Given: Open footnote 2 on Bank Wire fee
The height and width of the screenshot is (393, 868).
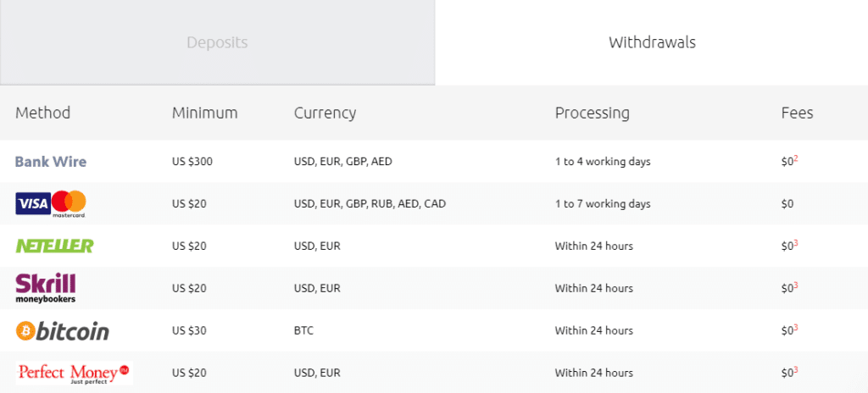Looking at the screenshot, I should pos(796,159).
